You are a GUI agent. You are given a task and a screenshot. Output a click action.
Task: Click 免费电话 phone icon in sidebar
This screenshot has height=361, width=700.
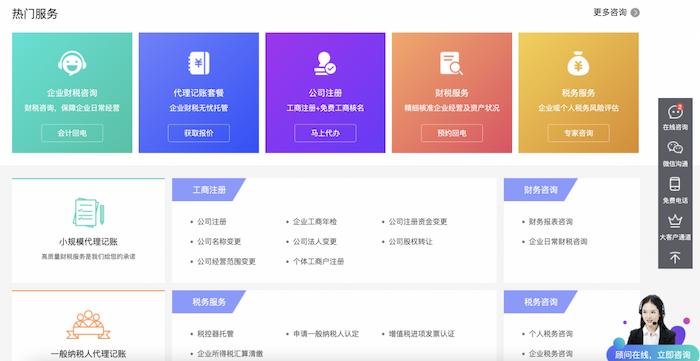[x=675, y=184]
